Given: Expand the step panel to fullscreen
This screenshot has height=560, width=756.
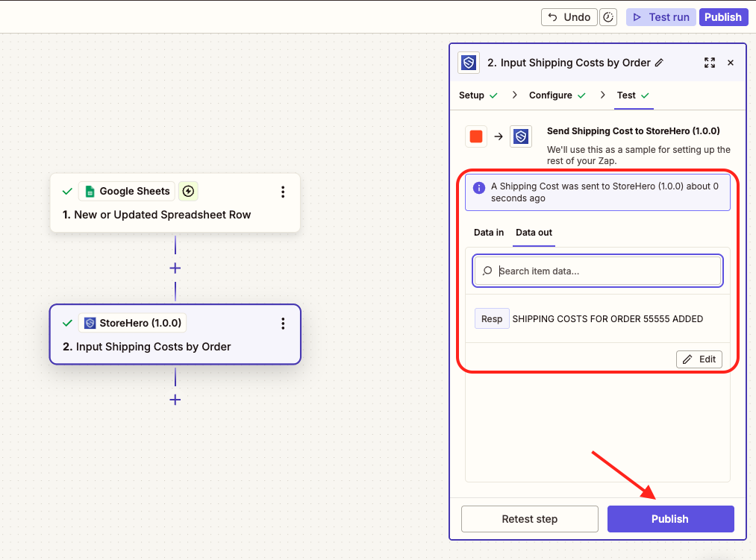Looking at the screenshot, I should coord(709,63).
